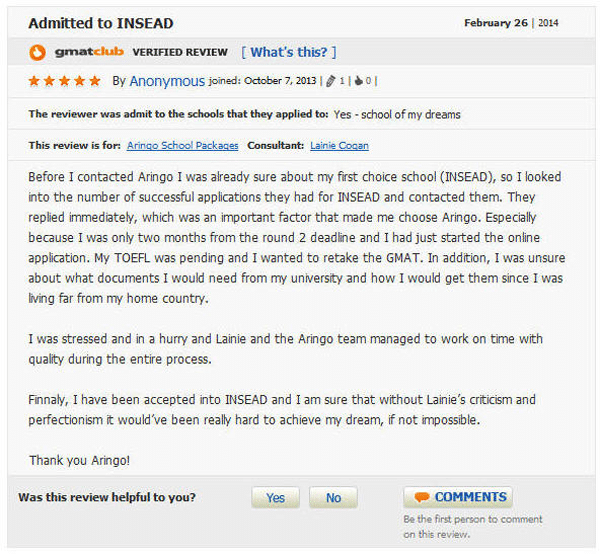Open the Anonymous reviewer profile
Image resolution: width=600 pixels, height=556 pixels.
click(x=167, y=81)
